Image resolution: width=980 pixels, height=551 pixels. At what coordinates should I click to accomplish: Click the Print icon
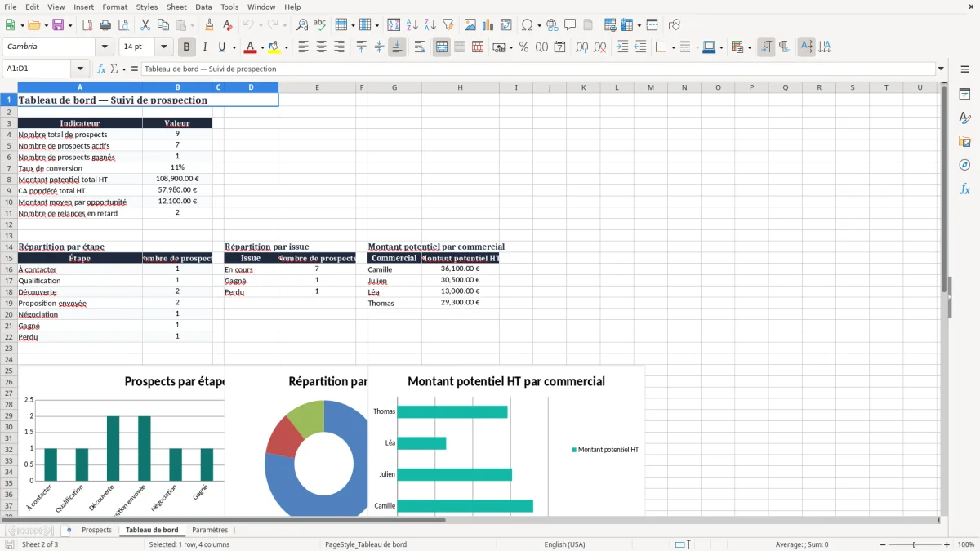tap(105, 25)
